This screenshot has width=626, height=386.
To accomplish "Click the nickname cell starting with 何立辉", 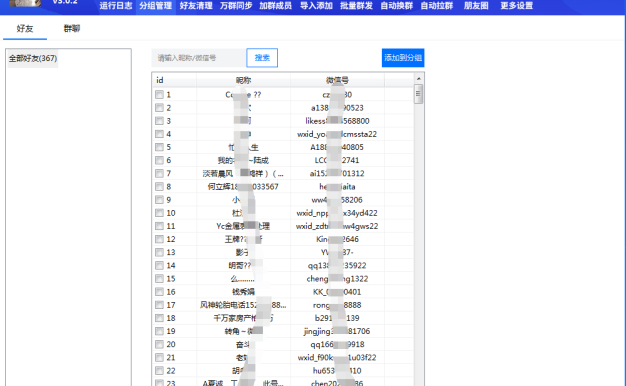I will (243, 186).
